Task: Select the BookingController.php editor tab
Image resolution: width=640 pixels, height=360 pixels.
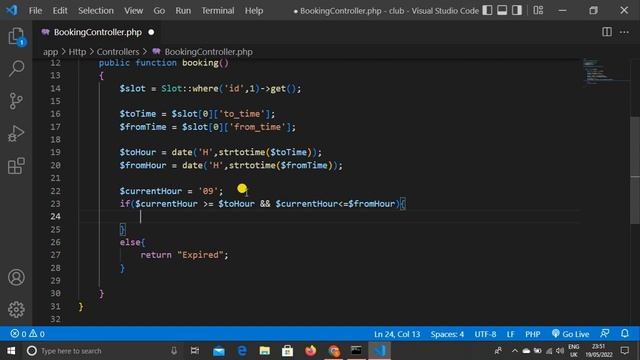Action: click(98, 32)
